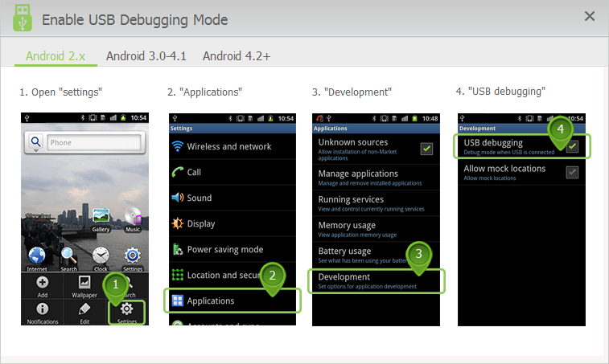The width and height of the screenshot is (609, 364).
Task: Click the 'Manage applications' row
Action: pos(376,178)
